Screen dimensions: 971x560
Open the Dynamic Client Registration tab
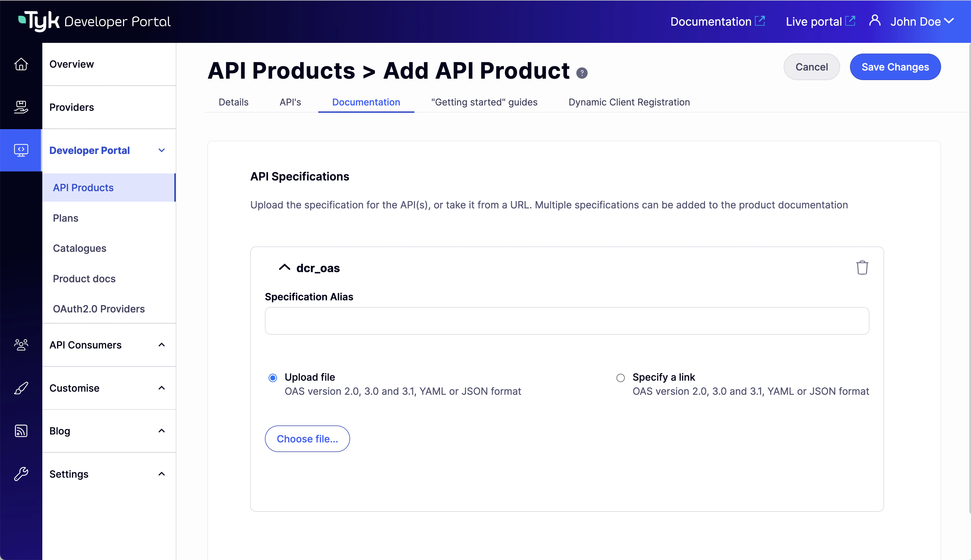point(629,102)
